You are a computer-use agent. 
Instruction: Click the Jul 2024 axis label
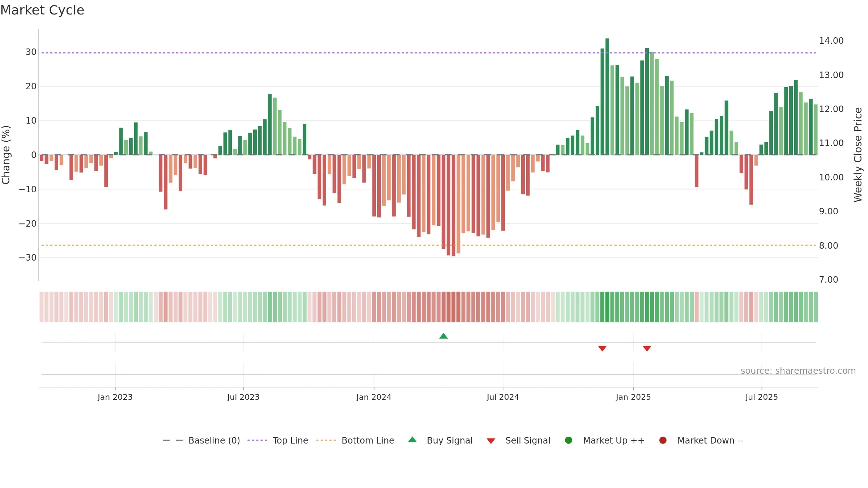(x=503, y=397)
